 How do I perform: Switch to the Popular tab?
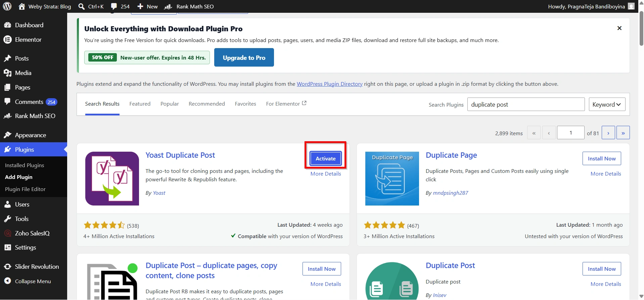point(170,104)
